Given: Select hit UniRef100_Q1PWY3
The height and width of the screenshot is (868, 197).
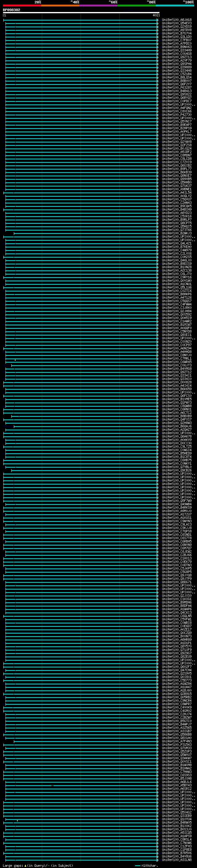Looking at the screenshot, I should 176,402.
